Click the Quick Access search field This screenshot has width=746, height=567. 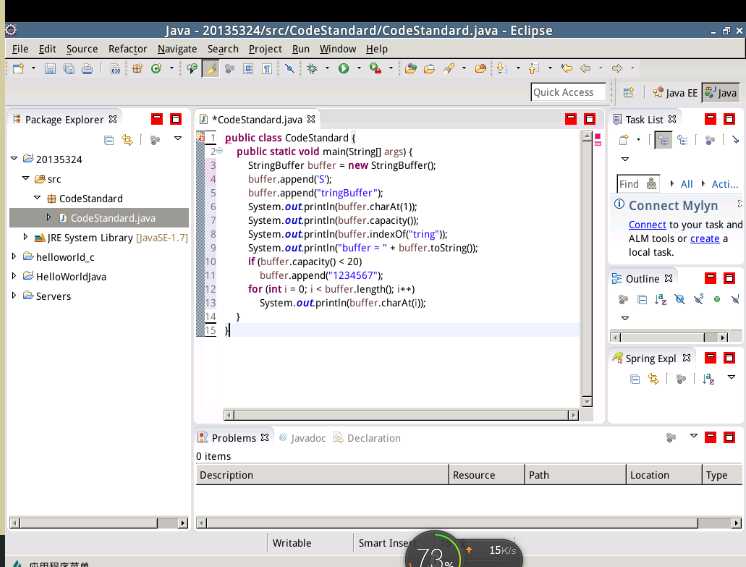(569, 92)
